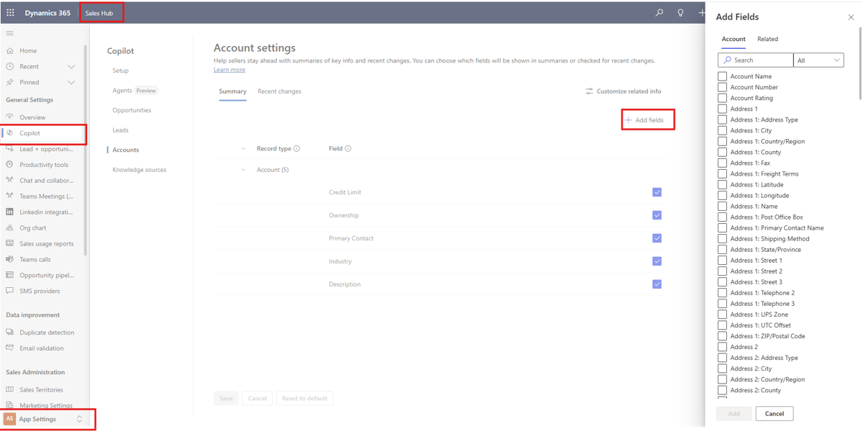Viewport: 868px width, 447px height.
Task: Open the app launcher waffle icon
Action: pyautogui.click(x=10, y=13)
